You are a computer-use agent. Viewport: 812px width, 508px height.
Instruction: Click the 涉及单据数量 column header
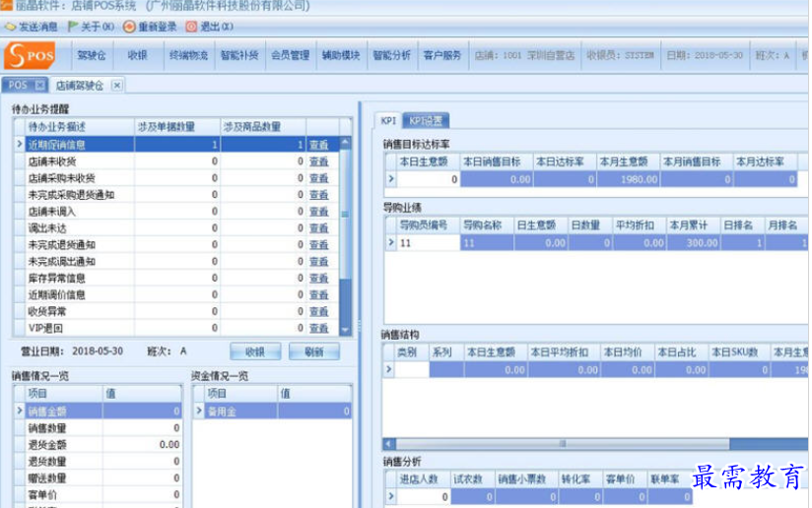coord(177,127)
